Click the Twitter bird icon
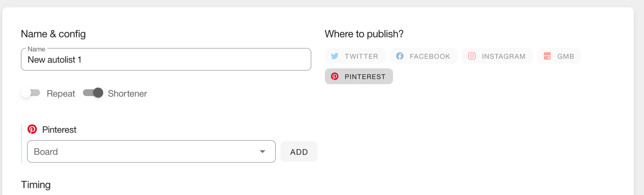Screen dimensions: 644x195 coord(335,56)
